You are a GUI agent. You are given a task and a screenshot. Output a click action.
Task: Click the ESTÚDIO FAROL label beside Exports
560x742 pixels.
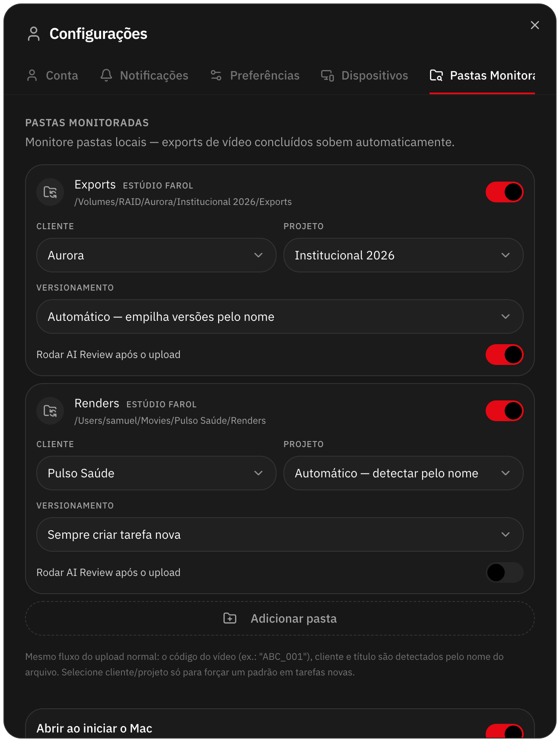point(158,185)
